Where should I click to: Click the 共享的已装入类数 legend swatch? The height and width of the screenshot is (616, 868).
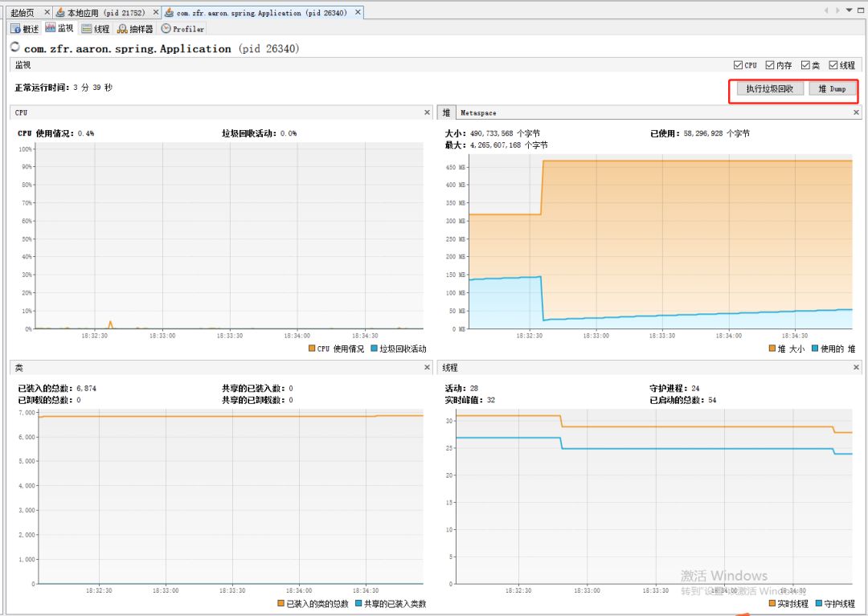(358, 603)
